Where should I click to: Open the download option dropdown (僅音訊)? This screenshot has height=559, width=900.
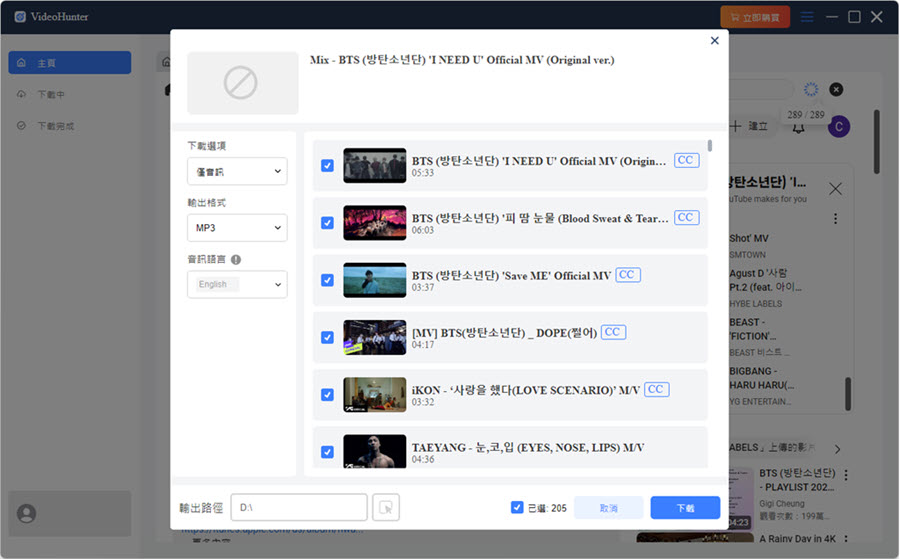coord(237,171)
